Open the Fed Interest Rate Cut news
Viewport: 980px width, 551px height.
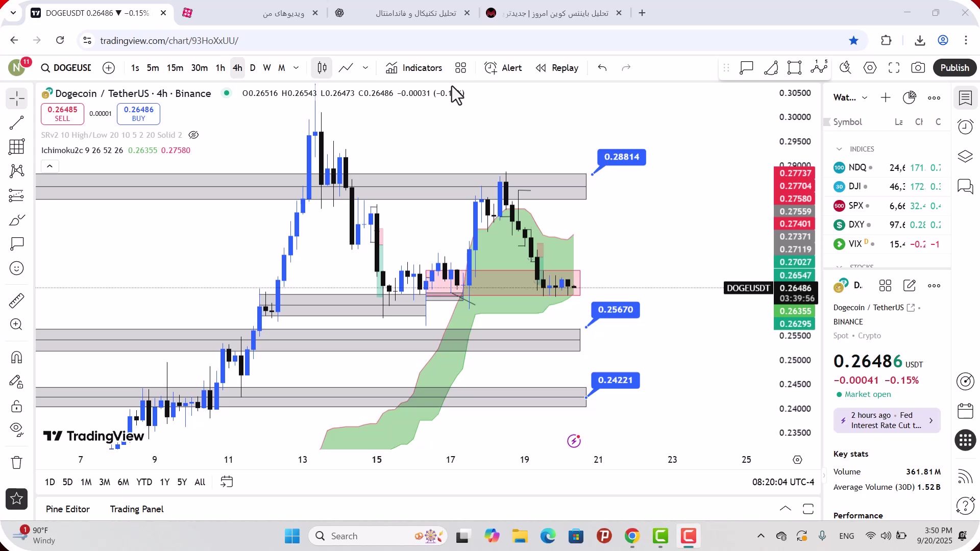pyautogui.click(x=887, y=420)
